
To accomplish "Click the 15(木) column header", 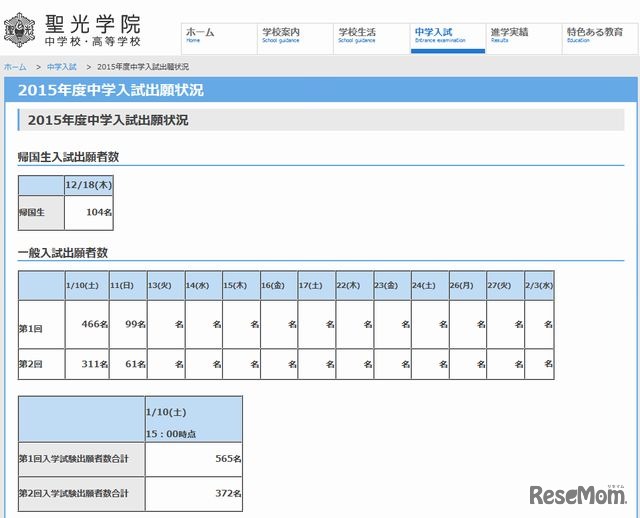I will 241,285.
